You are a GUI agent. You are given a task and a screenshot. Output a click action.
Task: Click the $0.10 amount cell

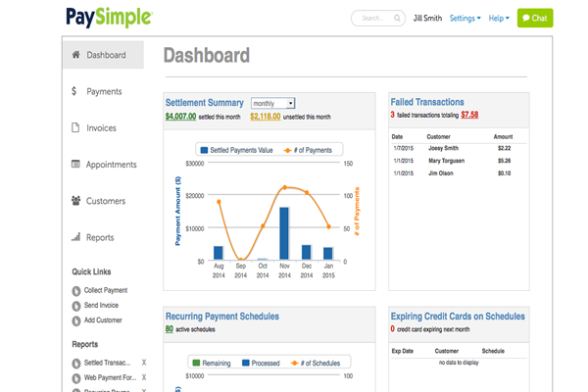[x=505, y=173]
